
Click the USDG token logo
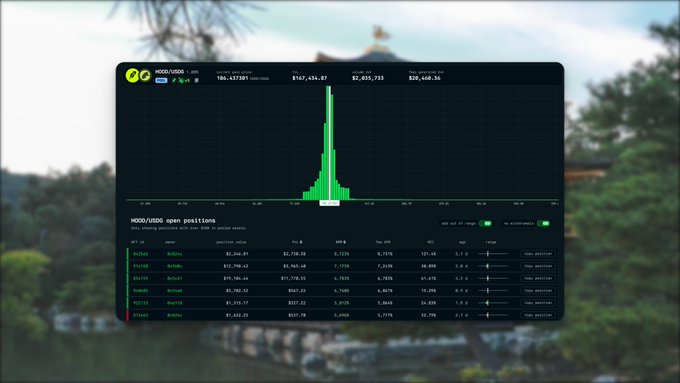tap(145, 75)
